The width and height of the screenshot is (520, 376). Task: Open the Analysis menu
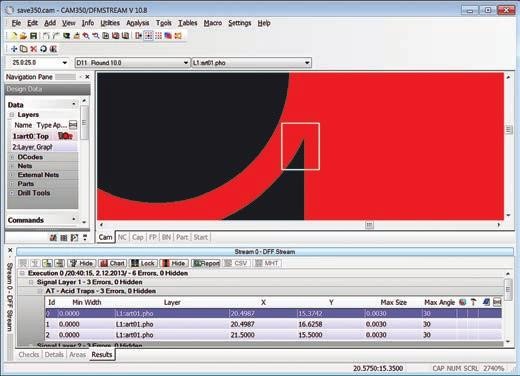coord(137,23)
